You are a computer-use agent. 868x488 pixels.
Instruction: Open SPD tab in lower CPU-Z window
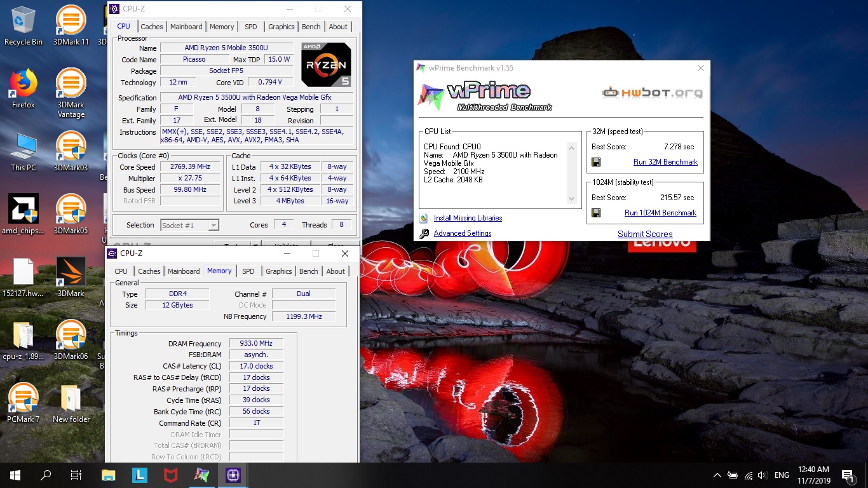pyautogui.click(x=248, y=271)
